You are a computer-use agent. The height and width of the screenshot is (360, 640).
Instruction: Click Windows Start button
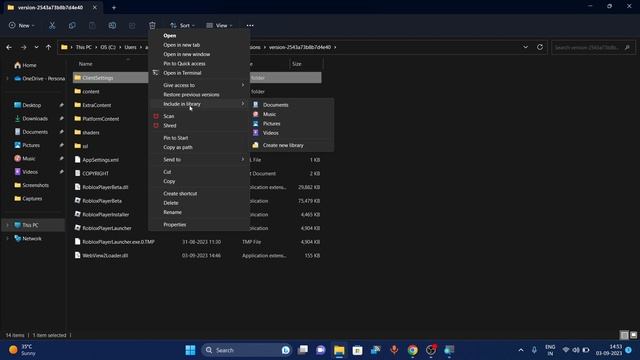190,350
